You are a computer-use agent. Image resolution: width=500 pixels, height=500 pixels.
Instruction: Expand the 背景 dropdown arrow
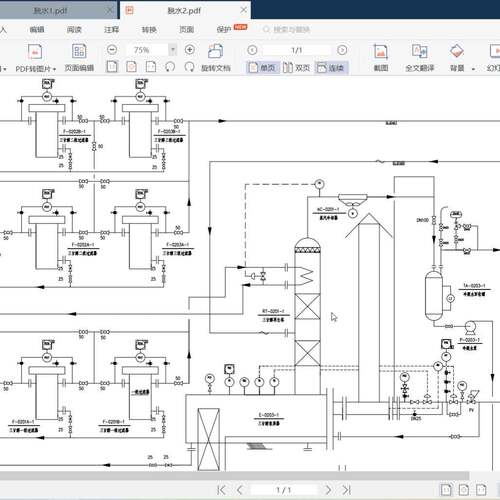click(473, 69)
